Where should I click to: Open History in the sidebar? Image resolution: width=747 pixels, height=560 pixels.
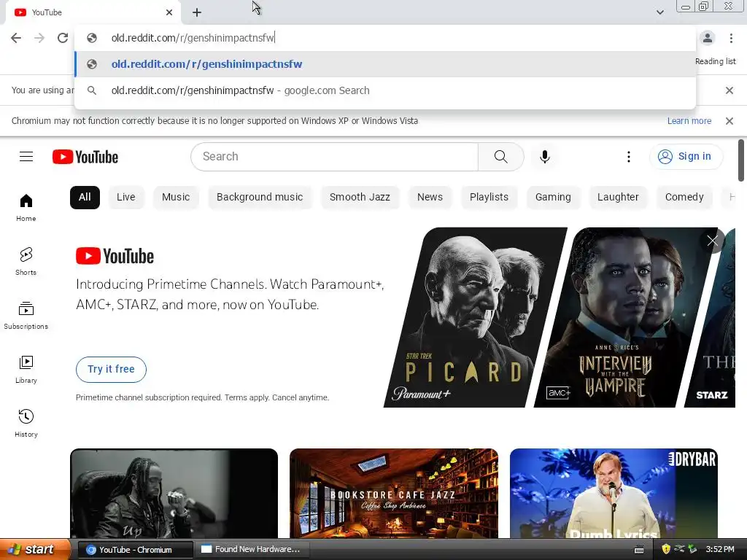[26, 424]
